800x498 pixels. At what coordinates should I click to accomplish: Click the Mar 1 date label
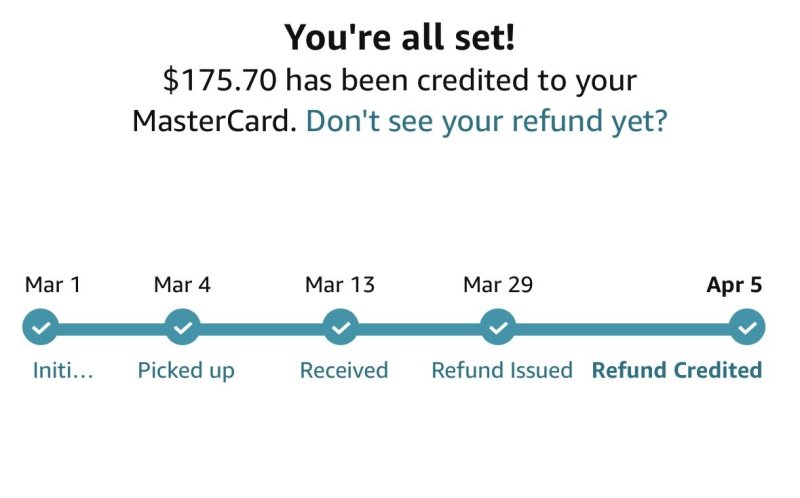tap(53, 285)
